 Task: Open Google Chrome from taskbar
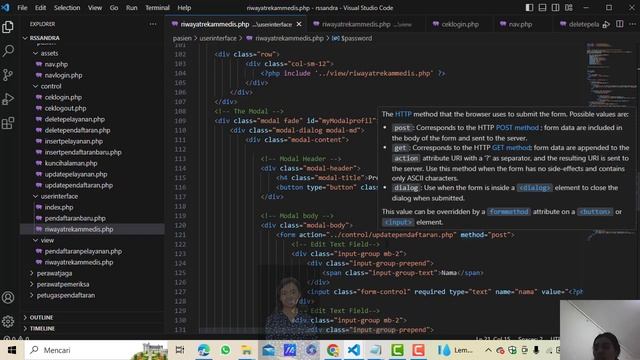tap(333, 350)
